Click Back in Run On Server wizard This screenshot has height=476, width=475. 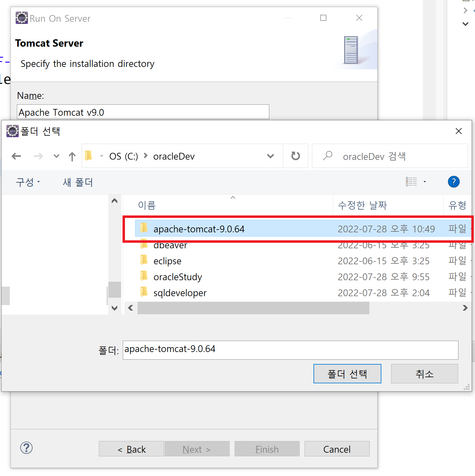pos(131,449)
